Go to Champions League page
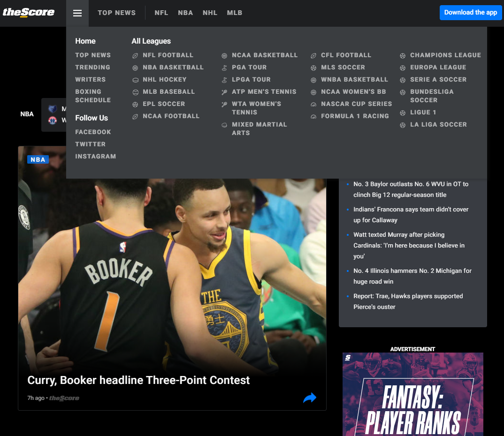 coord(445,55)
